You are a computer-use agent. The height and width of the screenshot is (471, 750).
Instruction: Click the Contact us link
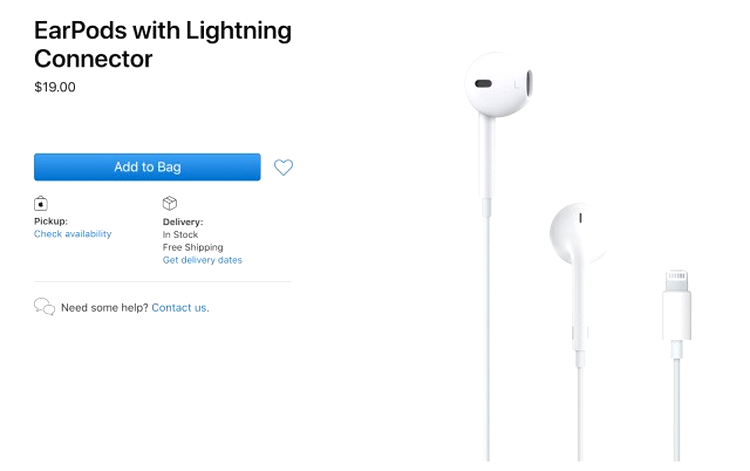pyautogui.click(x=179, y=307)
